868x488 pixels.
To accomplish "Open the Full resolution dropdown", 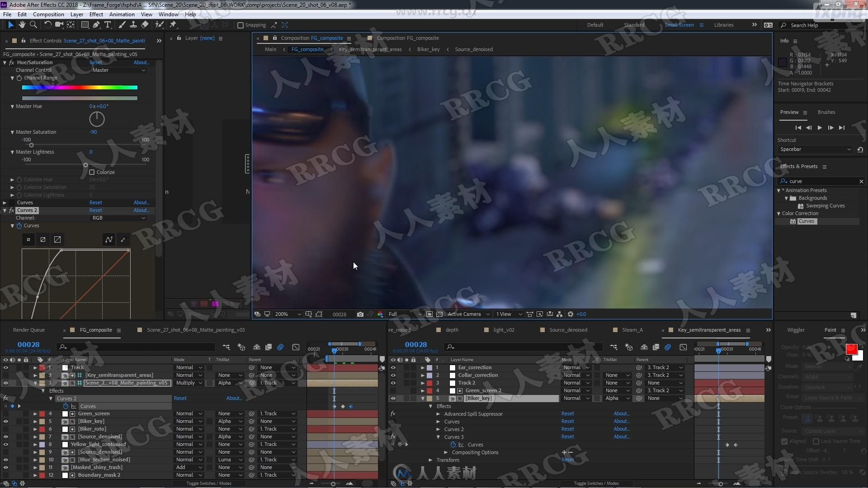I will [405, 314].
